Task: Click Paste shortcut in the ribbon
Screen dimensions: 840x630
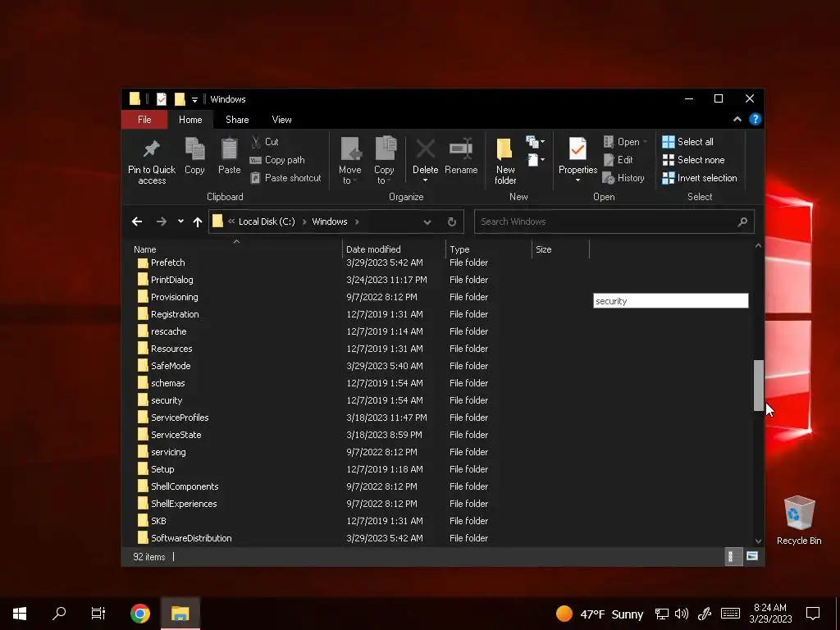Action: [x=286, y=178]
